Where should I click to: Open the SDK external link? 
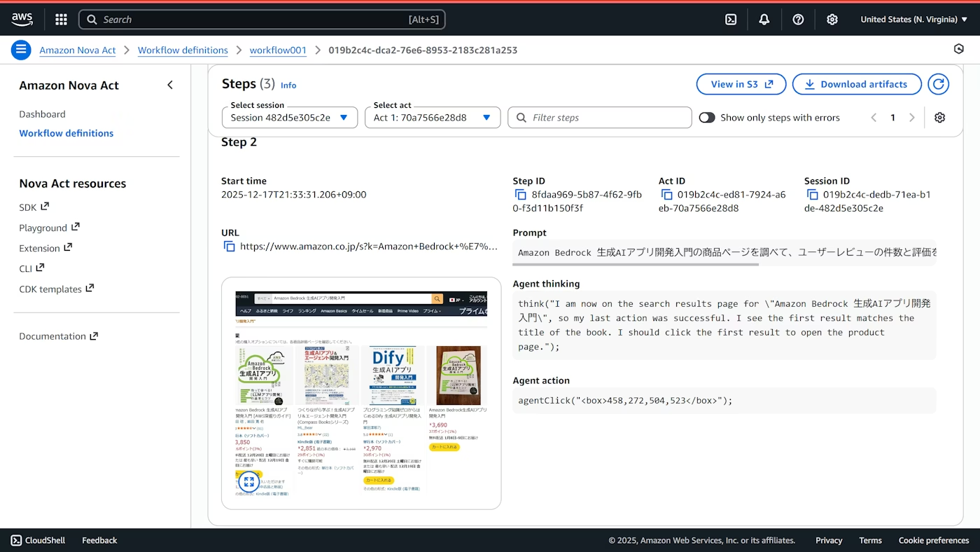click(x=34, y=207)
